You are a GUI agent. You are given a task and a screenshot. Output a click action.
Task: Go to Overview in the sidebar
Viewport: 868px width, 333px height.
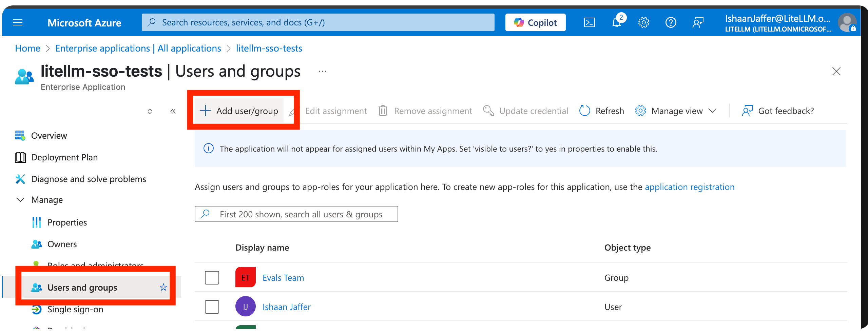(49, 136)
